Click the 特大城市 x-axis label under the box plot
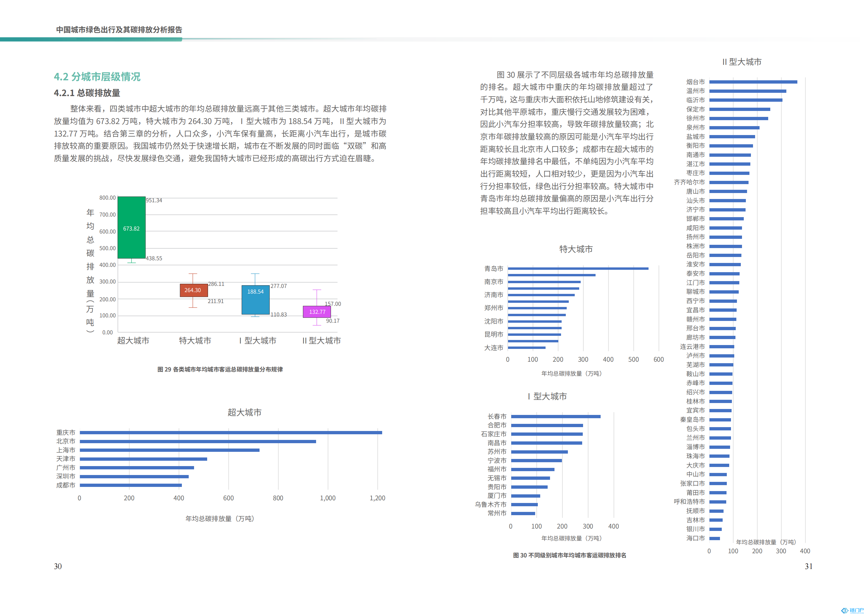This screenshot has height=616, width=867. (x=195, y=341)
